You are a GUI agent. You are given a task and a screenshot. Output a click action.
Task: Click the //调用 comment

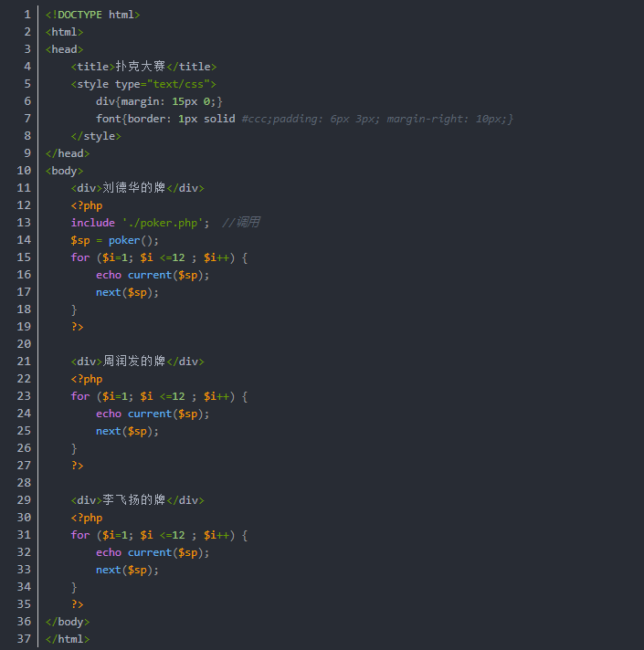click(241, 223)
